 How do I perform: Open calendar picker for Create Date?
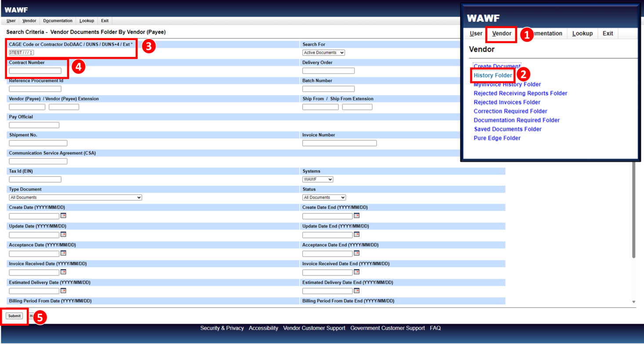click(63, 216)
